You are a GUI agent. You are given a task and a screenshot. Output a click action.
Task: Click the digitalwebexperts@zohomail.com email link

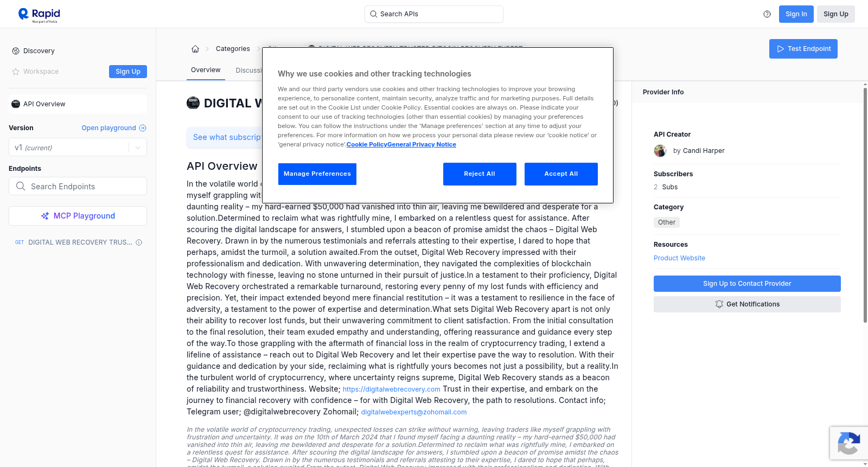414,412
